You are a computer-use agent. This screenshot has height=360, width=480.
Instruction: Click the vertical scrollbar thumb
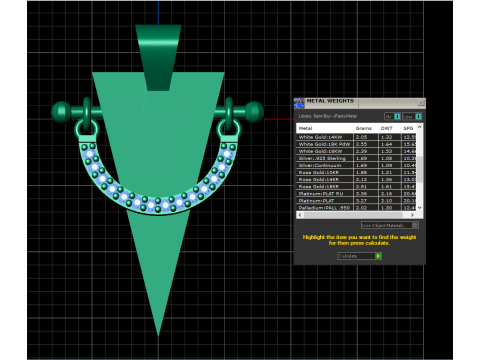(420, 169)
